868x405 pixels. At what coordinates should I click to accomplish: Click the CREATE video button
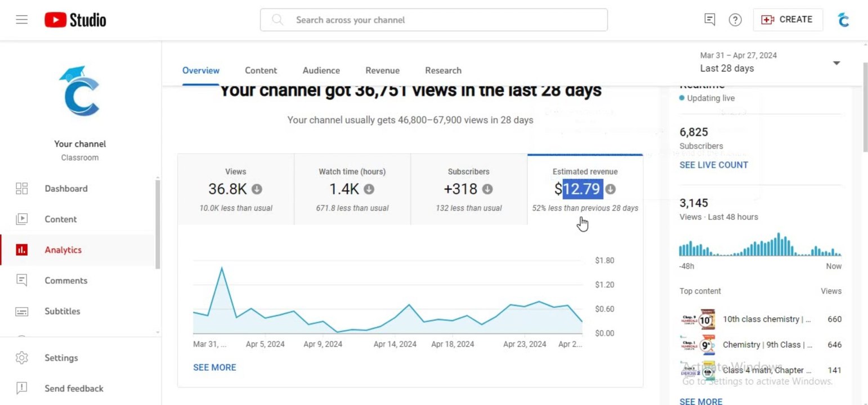[x=788, y=20]
